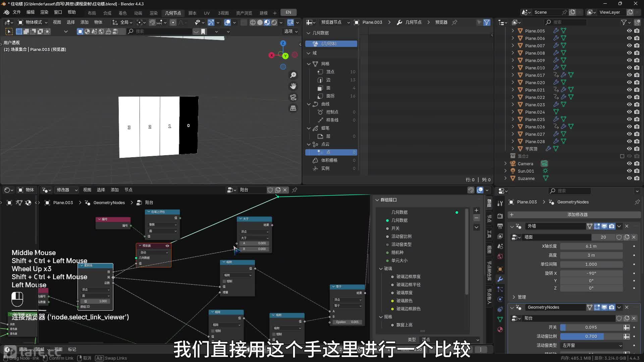Toggle camera view gizmo in viewport
This screenshot has height=362, width=644.
tap(293, 97)
